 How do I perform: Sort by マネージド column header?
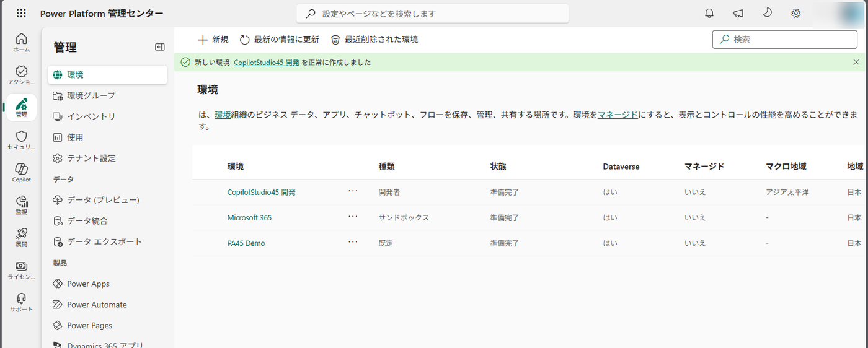704,167
